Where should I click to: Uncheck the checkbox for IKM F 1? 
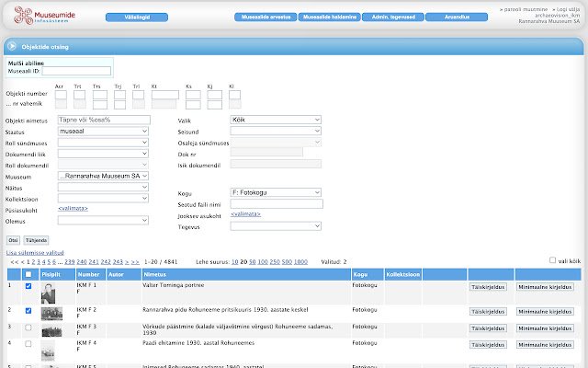point(28,286)
